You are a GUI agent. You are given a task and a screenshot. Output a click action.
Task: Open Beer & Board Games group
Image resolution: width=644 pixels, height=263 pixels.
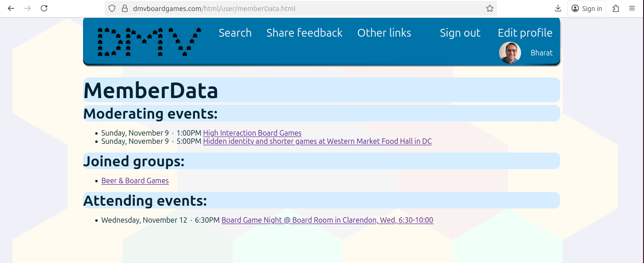[x=135, y=181]
